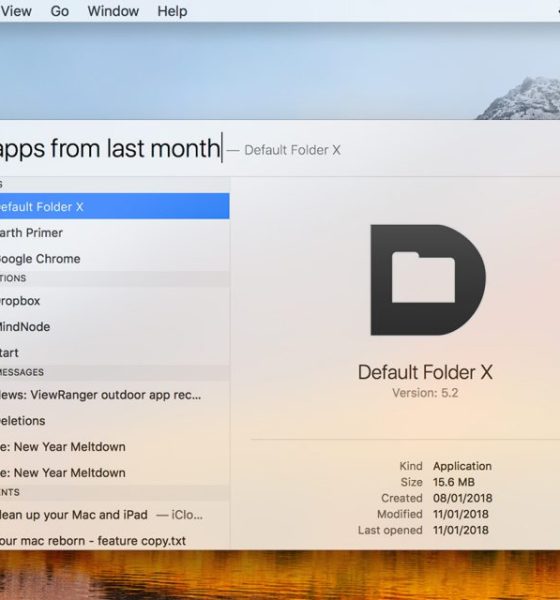Click the Default Folder X preview title
Screen dimensions: 560x600
(x=425, y=372)
